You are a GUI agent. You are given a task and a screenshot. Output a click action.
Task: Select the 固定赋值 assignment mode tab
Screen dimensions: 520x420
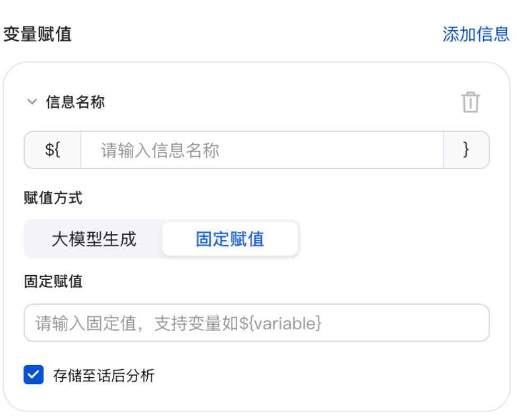pyautogui.click(x=230, y=239)
